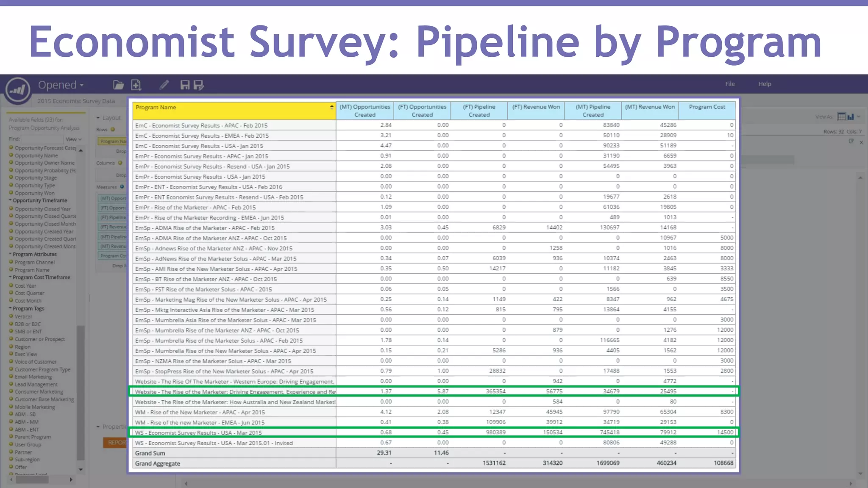Select the Opportunity Closed Year field
The image size is (868, 488).
42,209
